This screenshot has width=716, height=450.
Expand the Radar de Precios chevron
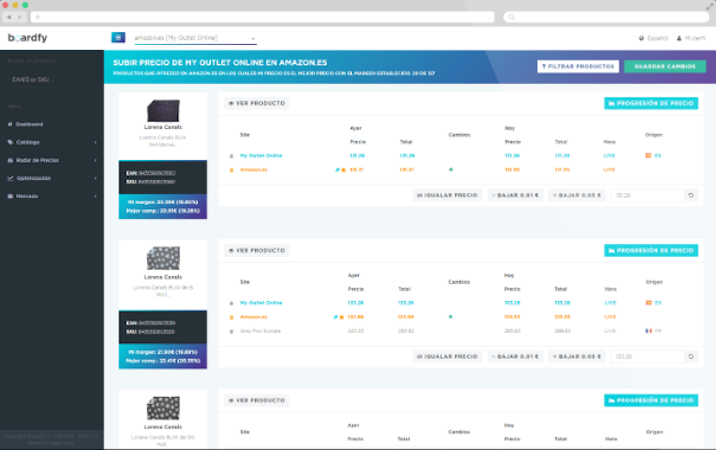tap(95, 160)
